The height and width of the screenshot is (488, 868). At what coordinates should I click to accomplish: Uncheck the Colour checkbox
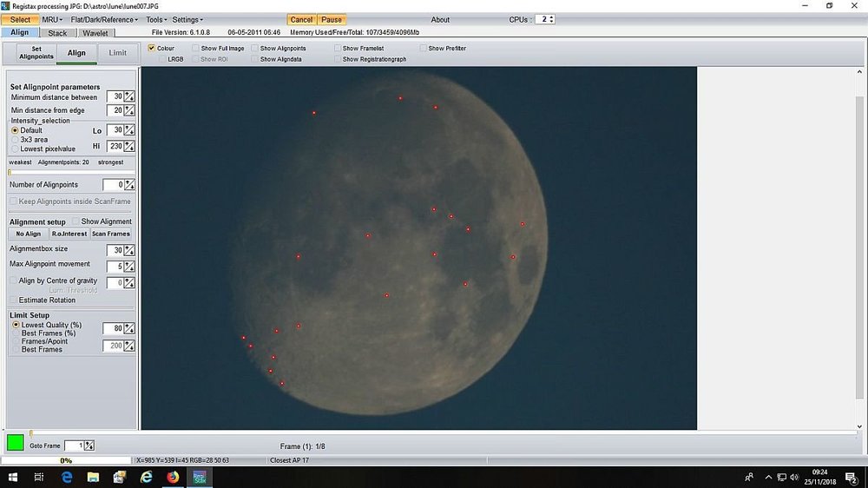[x=151, y=48]
